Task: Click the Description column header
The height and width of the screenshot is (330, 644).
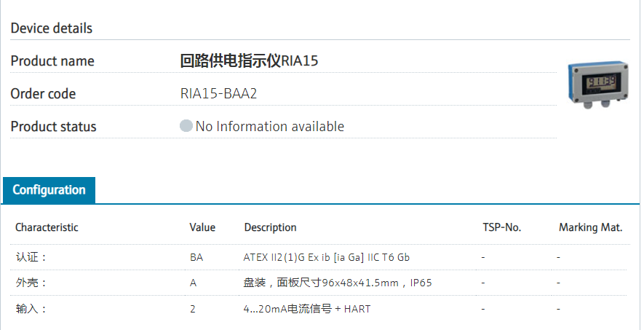Action: (x=270, y=227)
